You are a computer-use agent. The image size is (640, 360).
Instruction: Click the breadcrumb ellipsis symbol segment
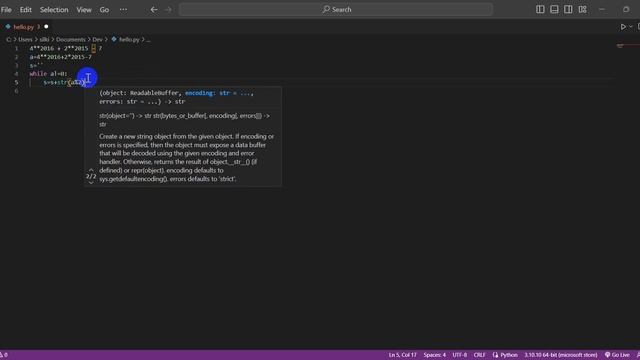pyautogui.click(x=148, y=40)
